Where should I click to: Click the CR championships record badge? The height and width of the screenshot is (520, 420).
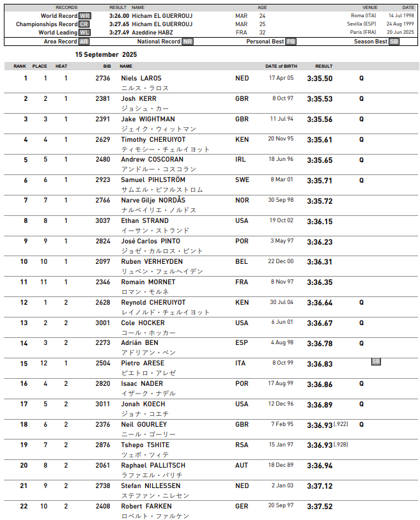pyautogui.click(x=85, y=24)
